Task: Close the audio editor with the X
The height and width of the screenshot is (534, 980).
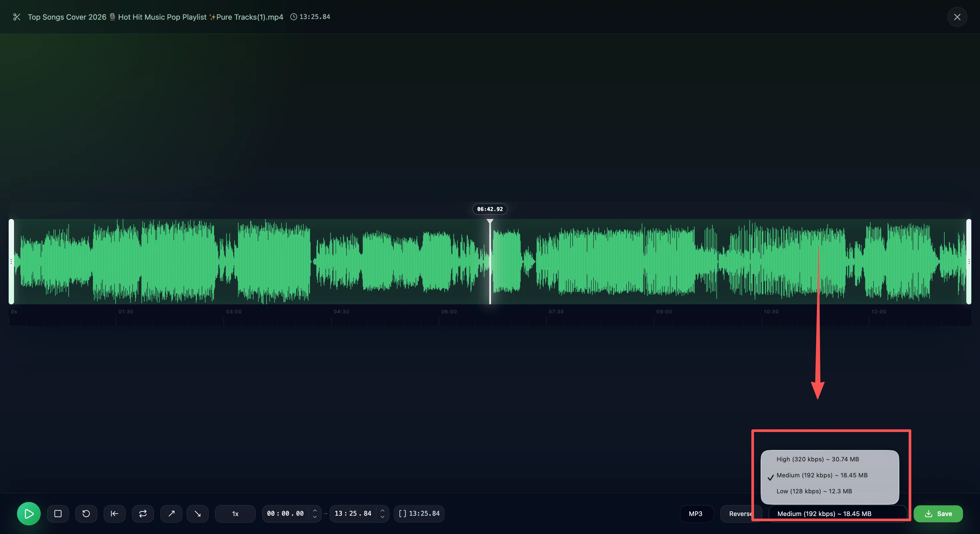Action: coord(957,17)
